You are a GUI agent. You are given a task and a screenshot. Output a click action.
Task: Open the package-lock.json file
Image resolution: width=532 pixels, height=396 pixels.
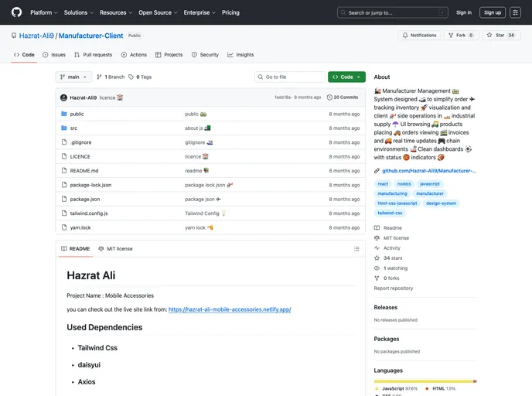[90, 185]
